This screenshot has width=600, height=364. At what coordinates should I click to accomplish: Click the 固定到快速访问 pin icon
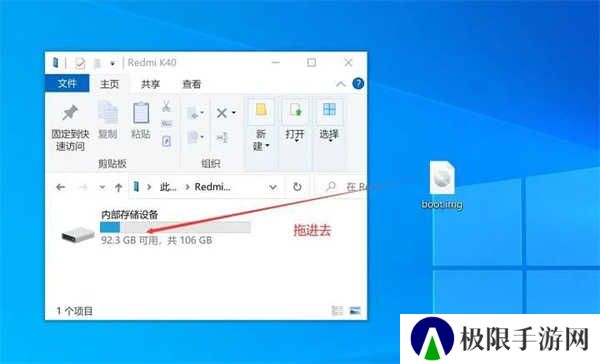tap(70, 113)
